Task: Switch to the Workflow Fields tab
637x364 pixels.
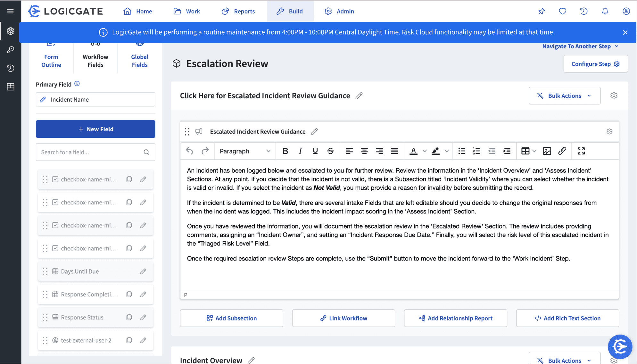Action: tap(95, 61)
